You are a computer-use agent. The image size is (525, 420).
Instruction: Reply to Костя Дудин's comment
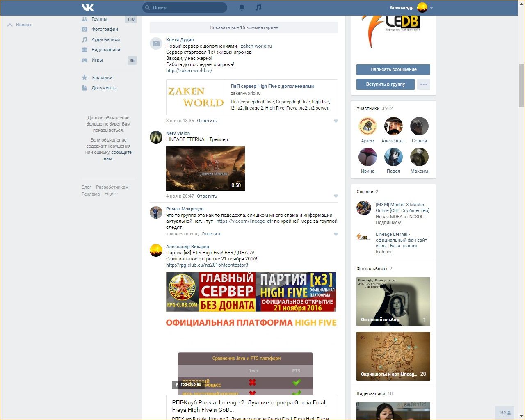click(207, 121)
